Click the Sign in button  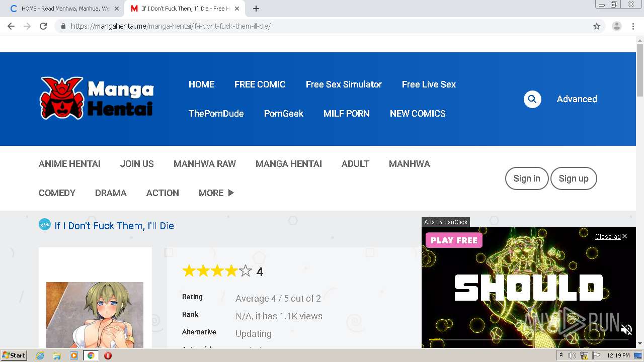[x=527, y=178]
